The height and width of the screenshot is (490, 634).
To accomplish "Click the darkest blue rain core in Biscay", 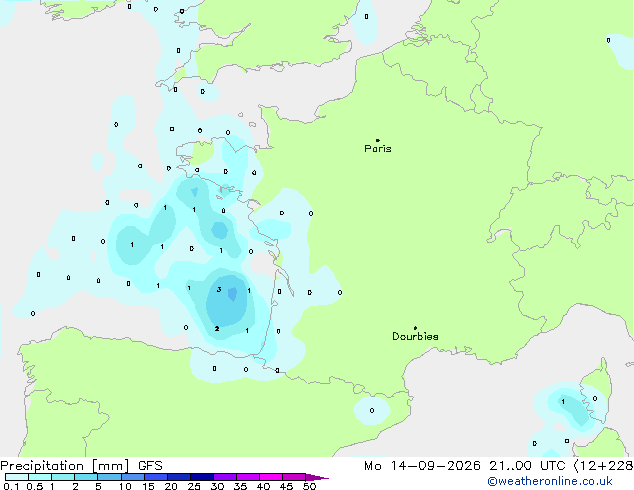I will pyautogui.click(x=232, y=294).
